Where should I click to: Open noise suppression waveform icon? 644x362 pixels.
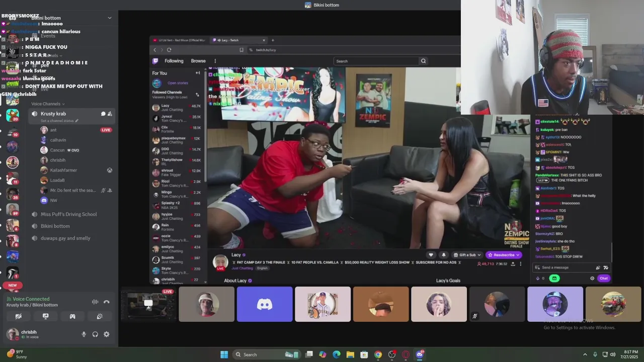point(95,302)
